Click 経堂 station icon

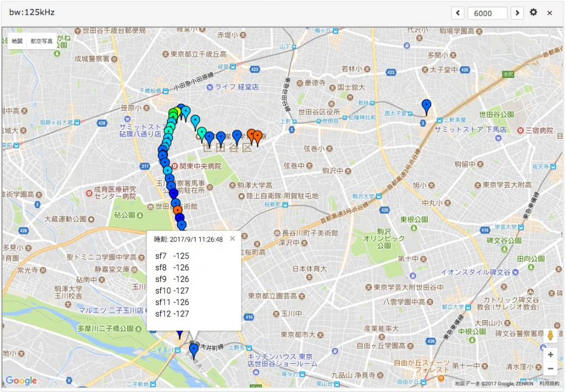point(233,66)
